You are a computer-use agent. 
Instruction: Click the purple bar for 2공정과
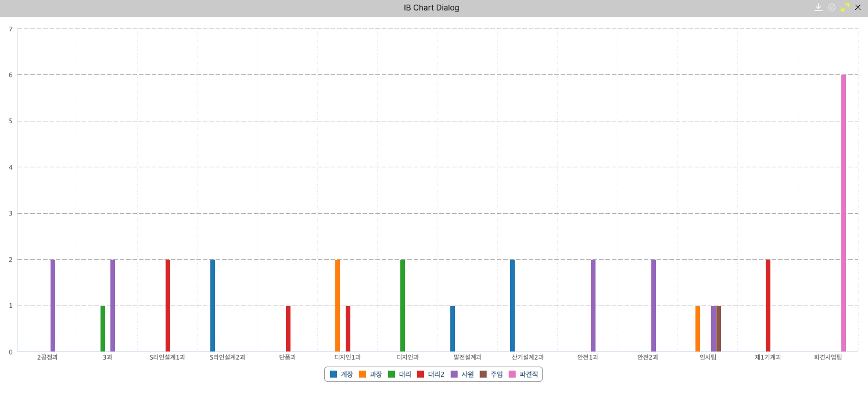click(x=53, y=305)
